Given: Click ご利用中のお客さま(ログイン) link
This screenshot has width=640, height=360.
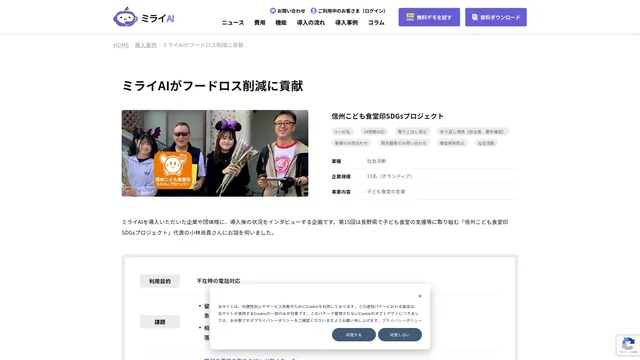Looking at the screenshot, I should coord(351,11).
